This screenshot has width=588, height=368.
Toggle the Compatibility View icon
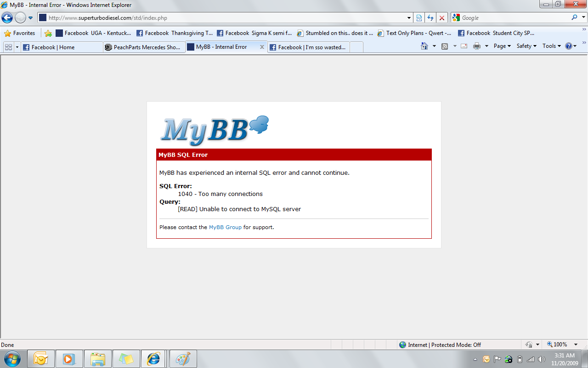tap(419, 18)
